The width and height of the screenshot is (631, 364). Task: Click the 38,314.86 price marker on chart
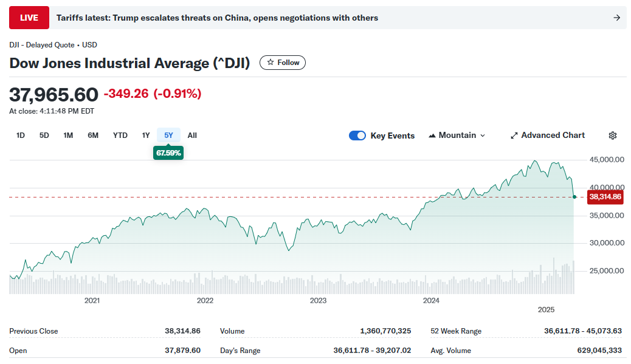point(605,197)
